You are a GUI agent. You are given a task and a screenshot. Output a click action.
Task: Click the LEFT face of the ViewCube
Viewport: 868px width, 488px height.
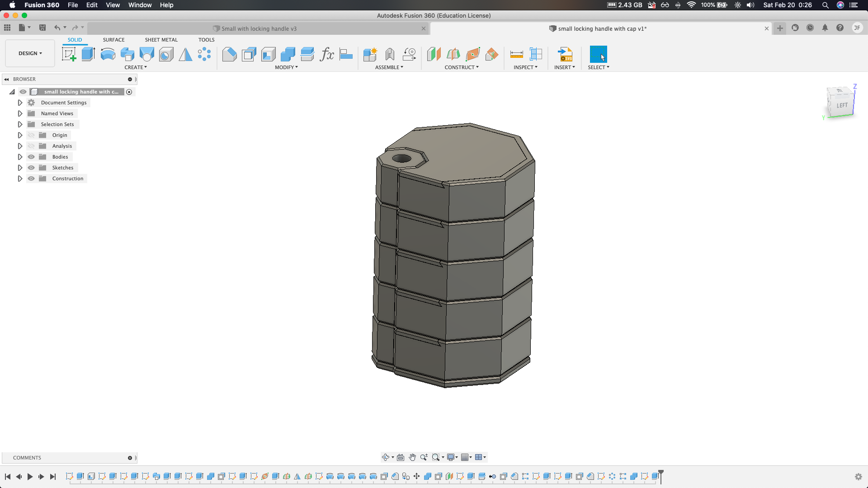click(x=841, y=104)
